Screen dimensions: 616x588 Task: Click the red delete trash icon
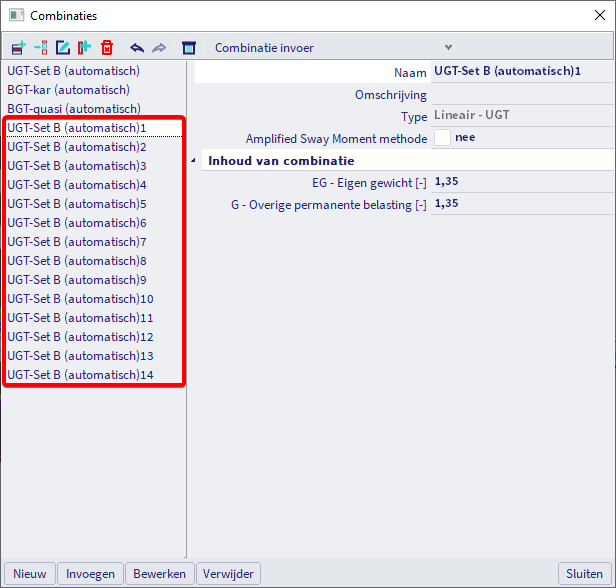pyautogui.click(x=107, y=47)
